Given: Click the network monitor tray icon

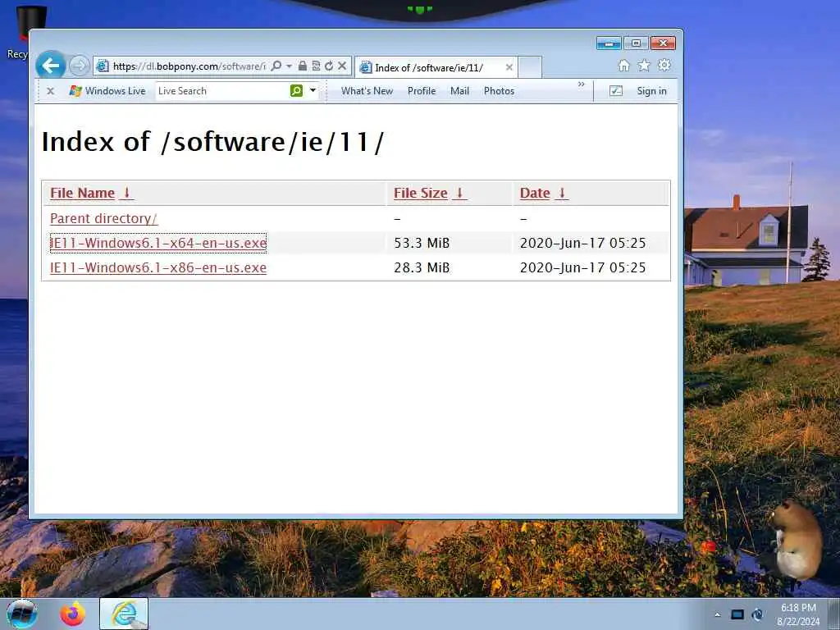Looking at the screenshot, I should [737, 614].
